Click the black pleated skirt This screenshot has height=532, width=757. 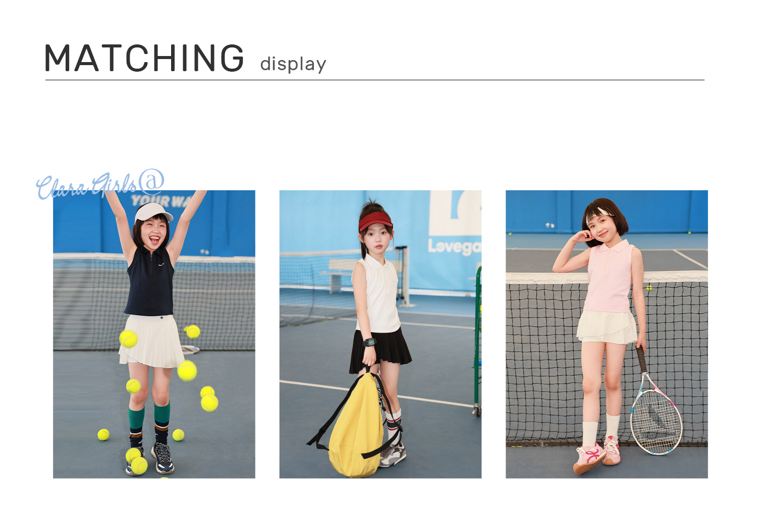click(x=381, y=347)
